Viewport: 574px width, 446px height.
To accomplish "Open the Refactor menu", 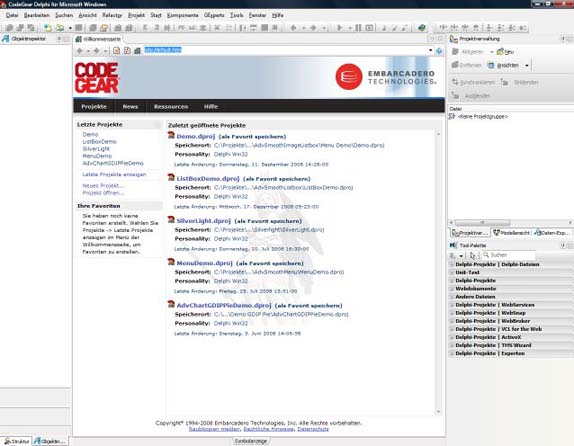I will tap(112, 15).
